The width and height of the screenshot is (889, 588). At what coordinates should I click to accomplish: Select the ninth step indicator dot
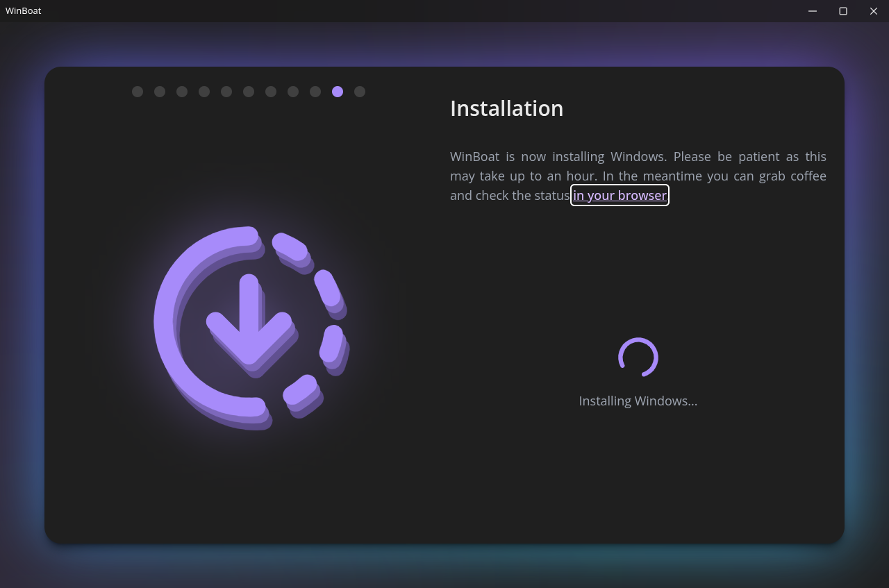click(x=315, y=92)
